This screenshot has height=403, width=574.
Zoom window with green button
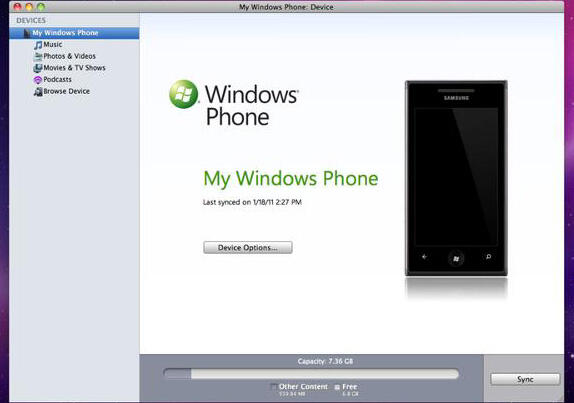(x=41, y=7)
